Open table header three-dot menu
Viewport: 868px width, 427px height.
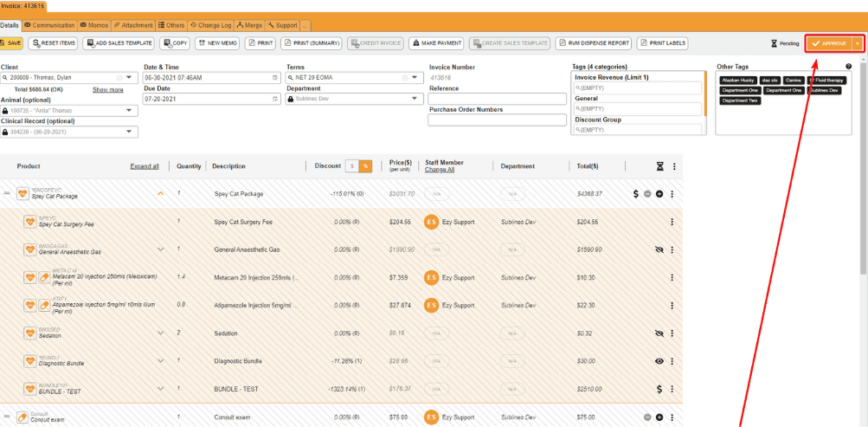[674, 166]
